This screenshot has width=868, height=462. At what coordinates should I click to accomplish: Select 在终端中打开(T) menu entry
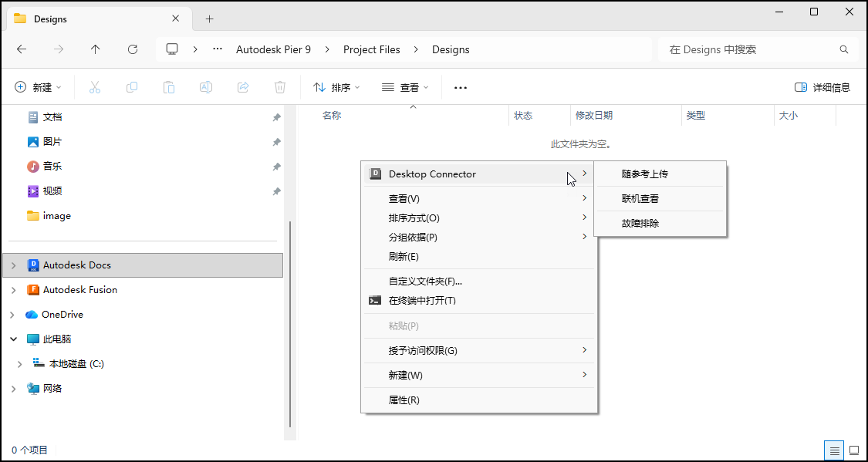479,301
